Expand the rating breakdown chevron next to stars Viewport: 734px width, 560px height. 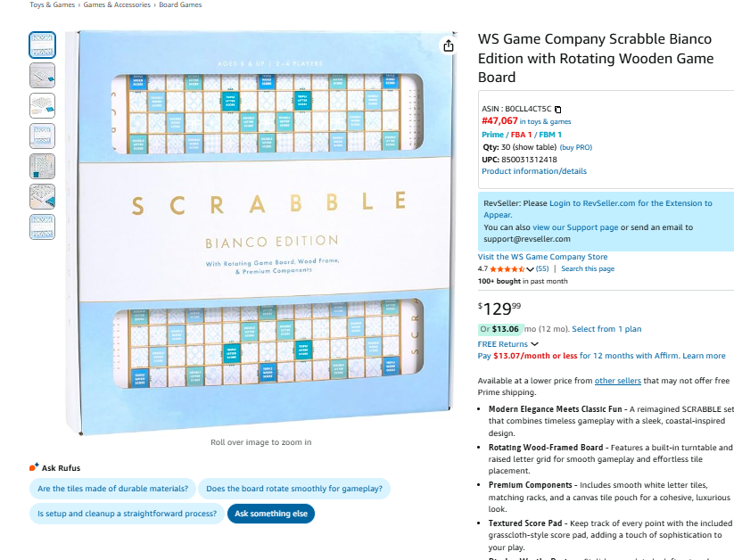tap(530, 268)
